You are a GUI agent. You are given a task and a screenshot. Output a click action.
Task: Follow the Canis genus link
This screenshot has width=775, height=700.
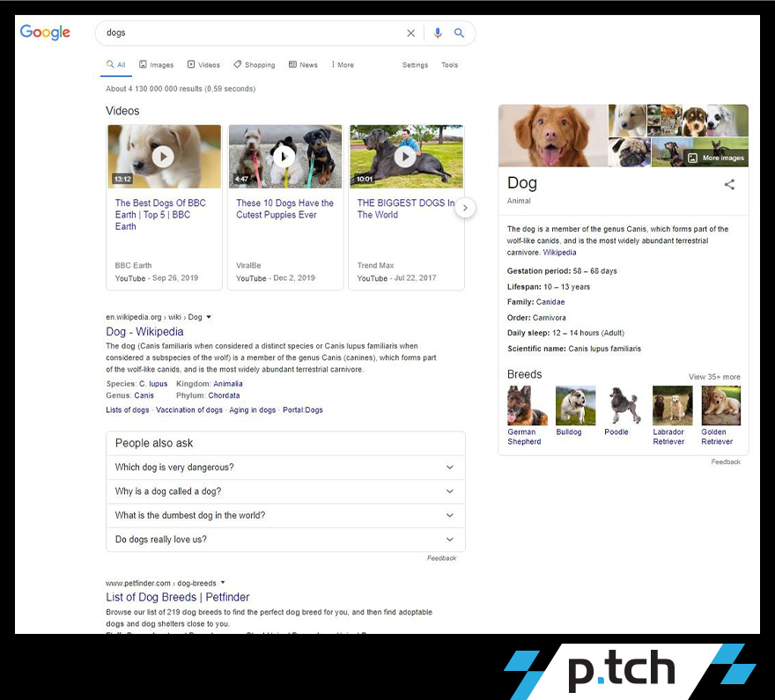144,395
